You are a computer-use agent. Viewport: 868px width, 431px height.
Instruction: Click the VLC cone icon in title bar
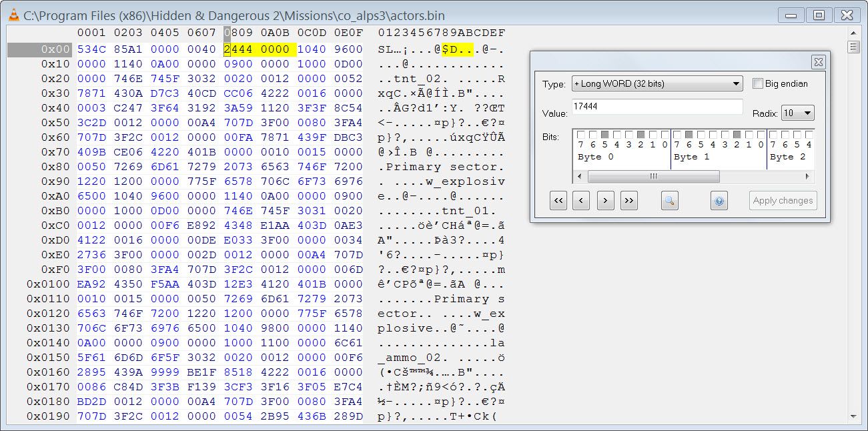(13, 15)
